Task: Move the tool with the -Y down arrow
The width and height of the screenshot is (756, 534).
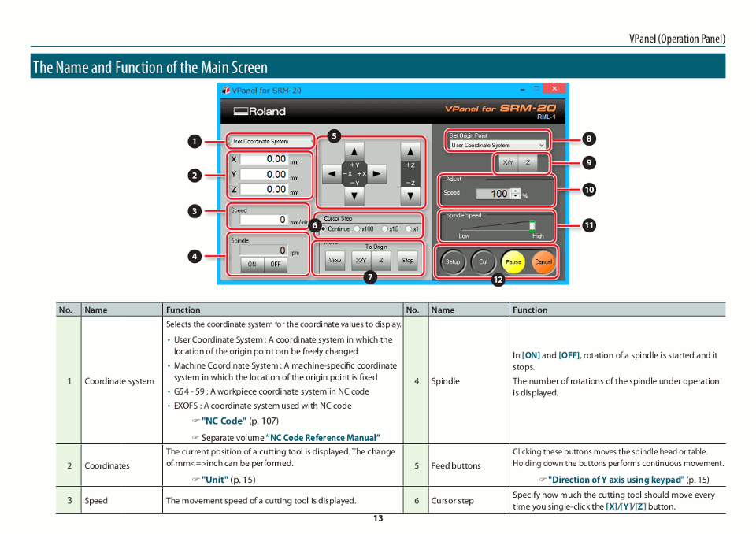Action: pos(354,196)
